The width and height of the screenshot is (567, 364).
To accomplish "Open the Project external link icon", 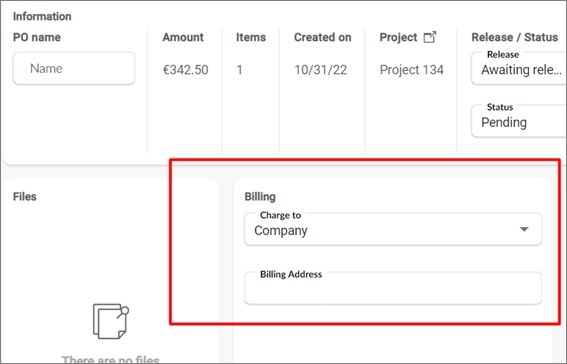I will pyautogui.click(x=430, y=37).
